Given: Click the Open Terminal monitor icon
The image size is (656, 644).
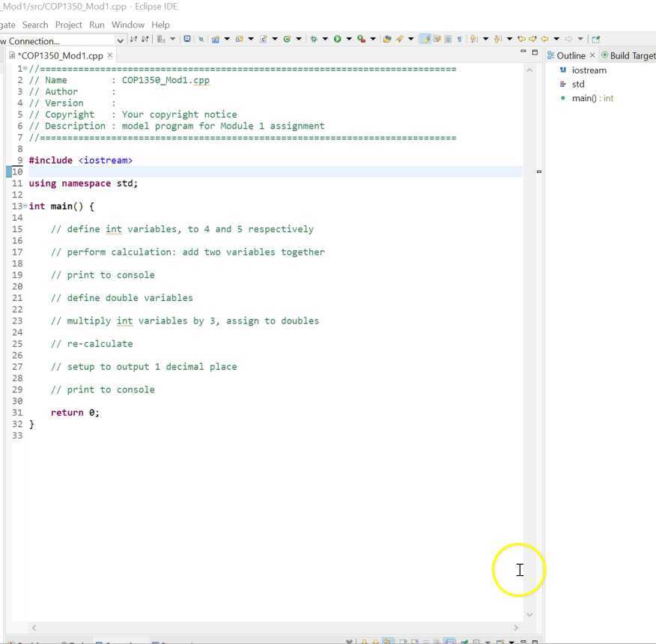Looking at the screenshot, I should [187, 39].
